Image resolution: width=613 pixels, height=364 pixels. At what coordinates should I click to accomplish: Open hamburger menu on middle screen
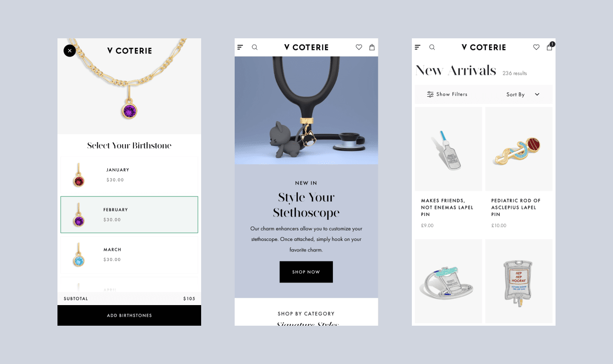(240, 47)
